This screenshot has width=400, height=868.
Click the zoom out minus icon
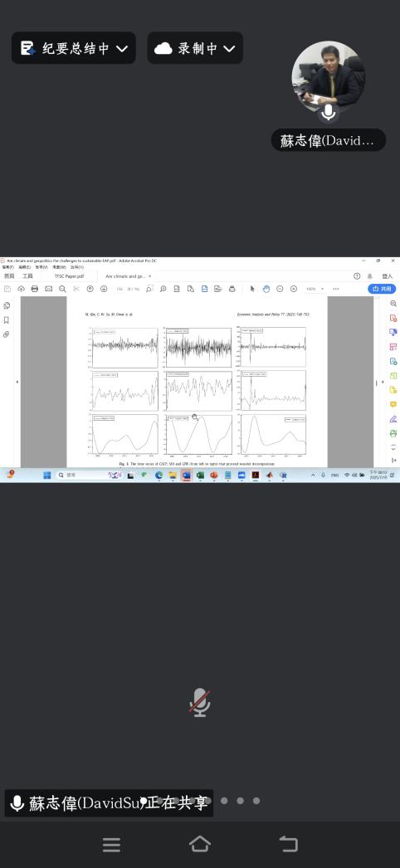coord(280,289)
